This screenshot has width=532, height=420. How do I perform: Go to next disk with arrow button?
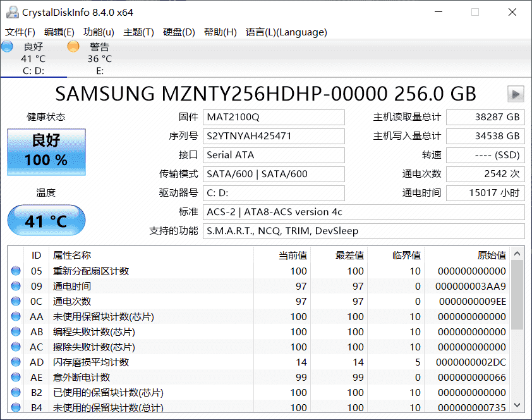[x=516, y=94]
